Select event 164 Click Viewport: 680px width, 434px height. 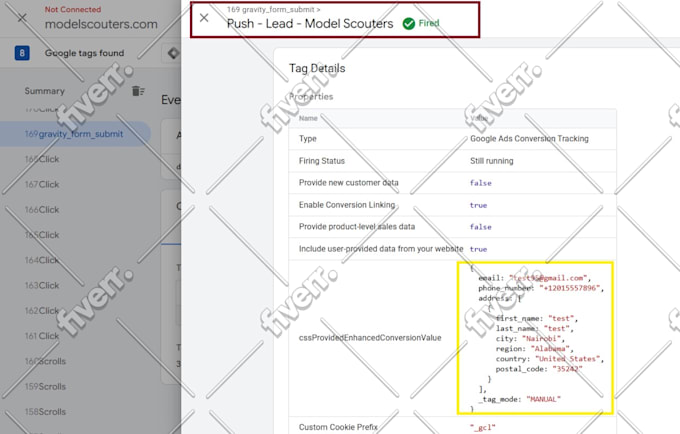(42, 260)
